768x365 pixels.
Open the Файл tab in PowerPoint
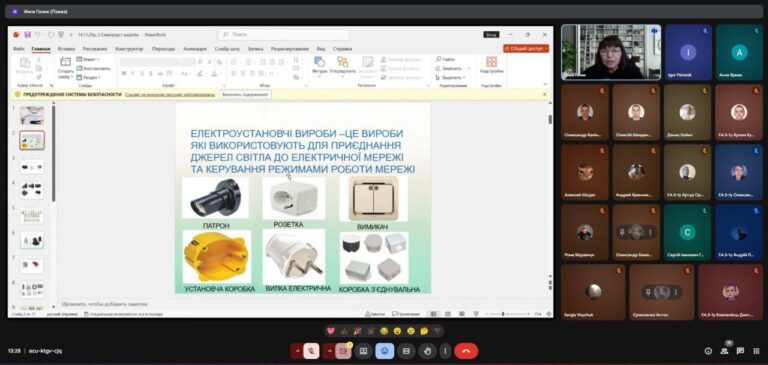19,49
